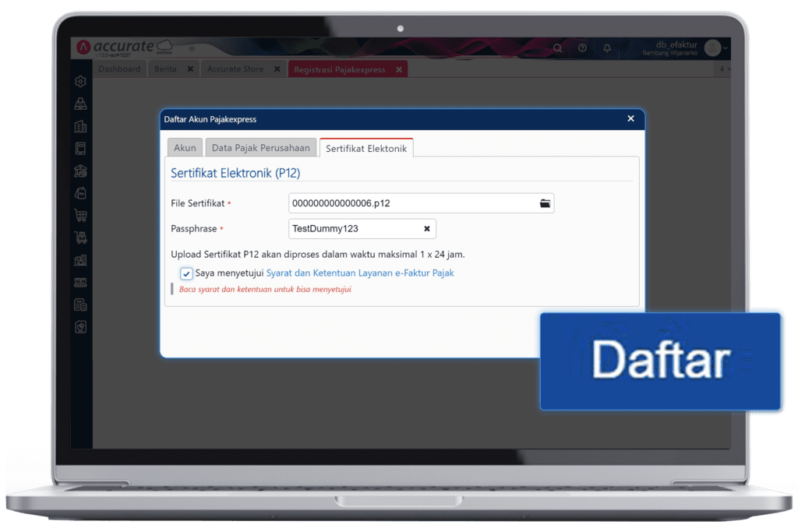Screen dimensions: 798x532
Task: Open the shopping cart purchase icon
Action: 80,216
